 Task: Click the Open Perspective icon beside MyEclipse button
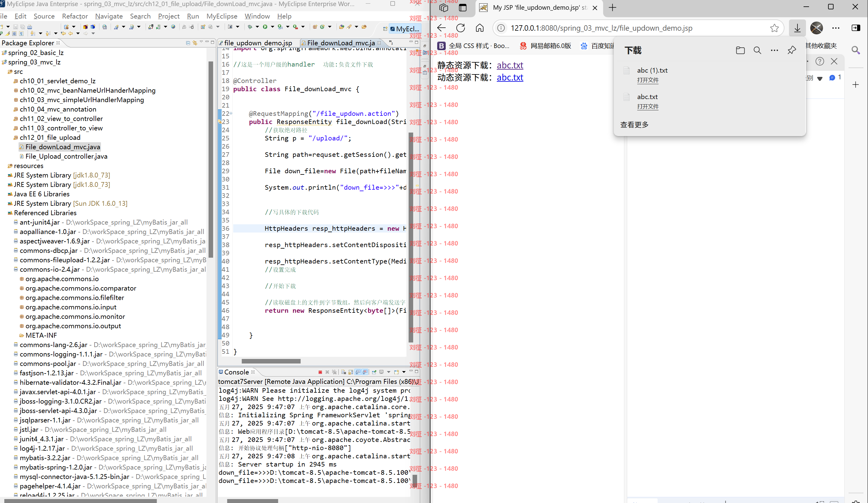click(385, 29)
